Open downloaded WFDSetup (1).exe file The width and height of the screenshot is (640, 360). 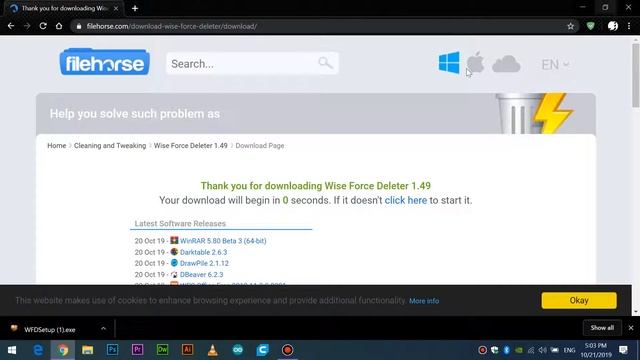[x=49, y=329]
